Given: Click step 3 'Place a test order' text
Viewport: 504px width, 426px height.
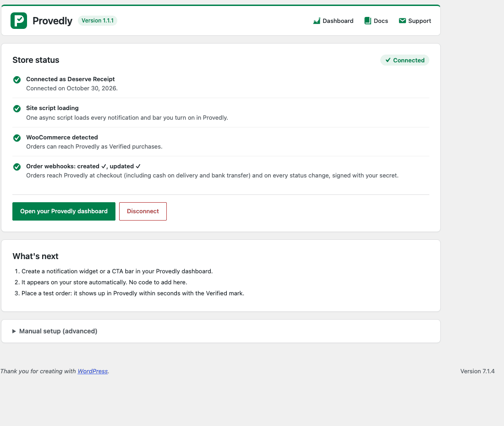Looking at the screenshot, I should (x=133, y=293).
